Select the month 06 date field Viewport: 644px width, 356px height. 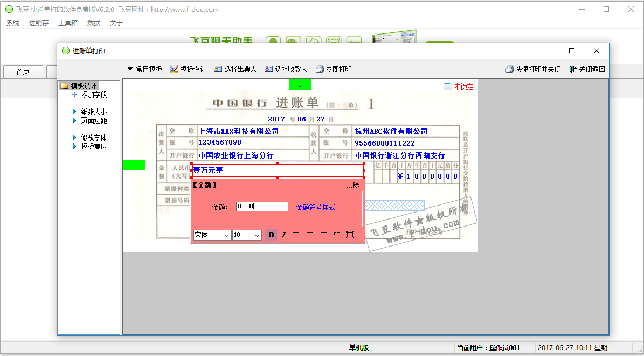302,119
